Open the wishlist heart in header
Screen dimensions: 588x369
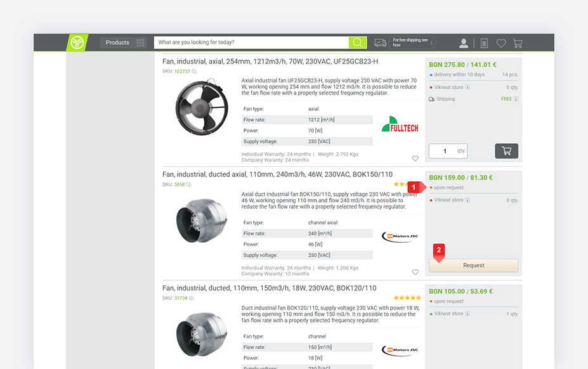pos(501,43)
